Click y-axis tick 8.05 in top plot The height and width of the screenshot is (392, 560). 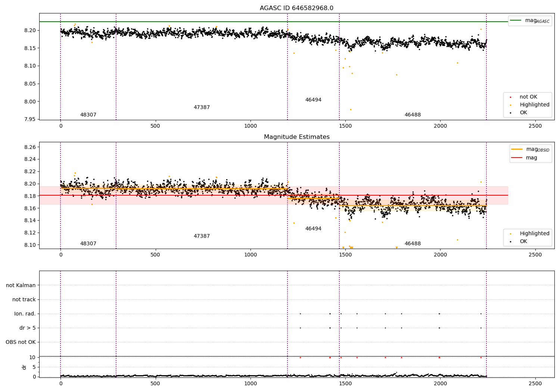point(30,84)
